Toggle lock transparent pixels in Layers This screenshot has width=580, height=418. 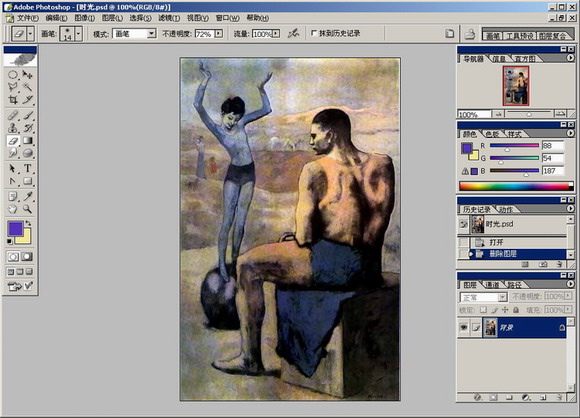(483, 310)
